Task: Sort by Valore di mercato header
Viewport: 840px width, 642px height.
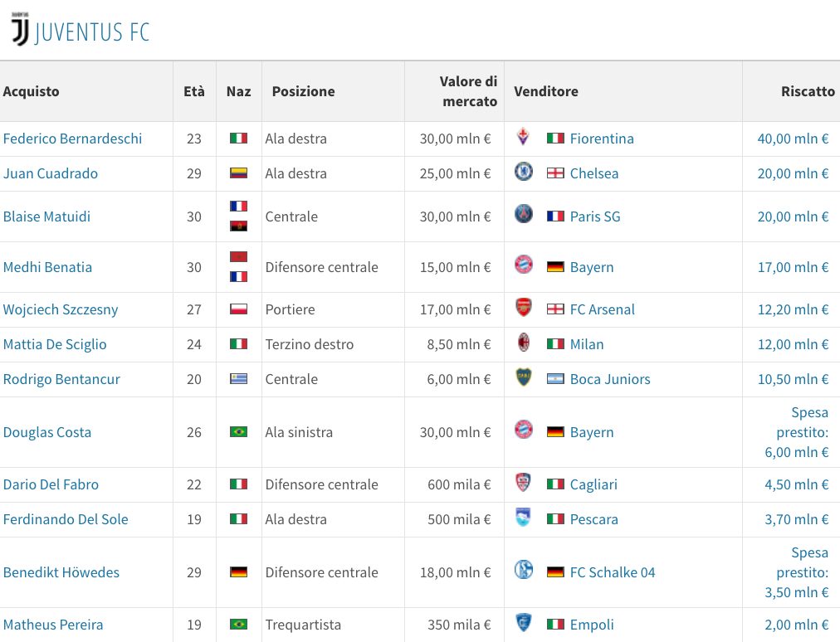Action: pyautogui.click(x=468, y=91)
